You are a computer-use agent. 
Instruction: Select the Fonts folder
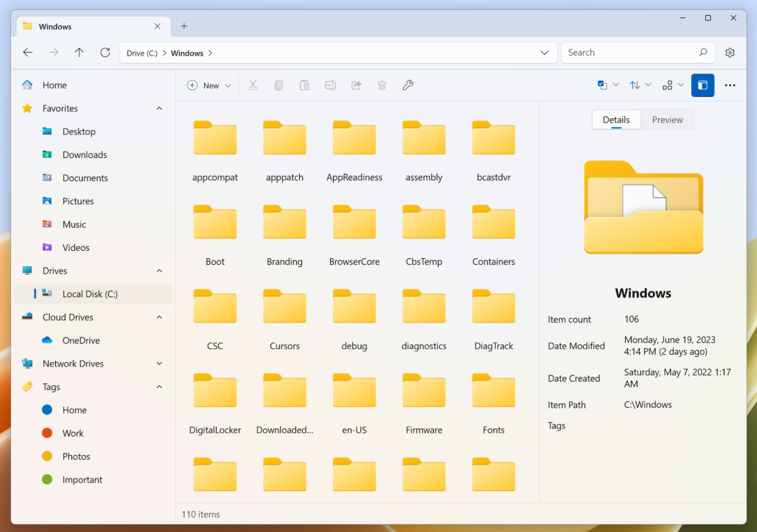point(493,404)
